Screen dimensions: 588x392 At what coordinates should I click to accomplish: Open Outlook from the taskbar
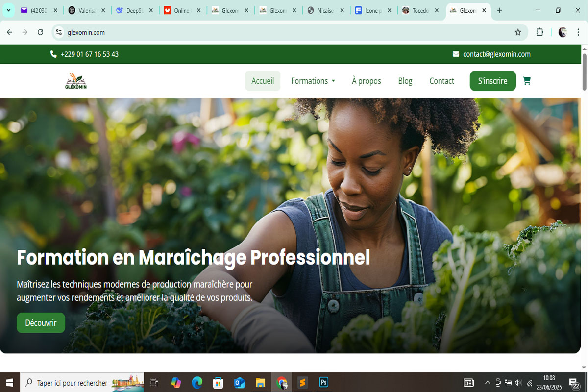pyautogui.click(x=239, y=383)
